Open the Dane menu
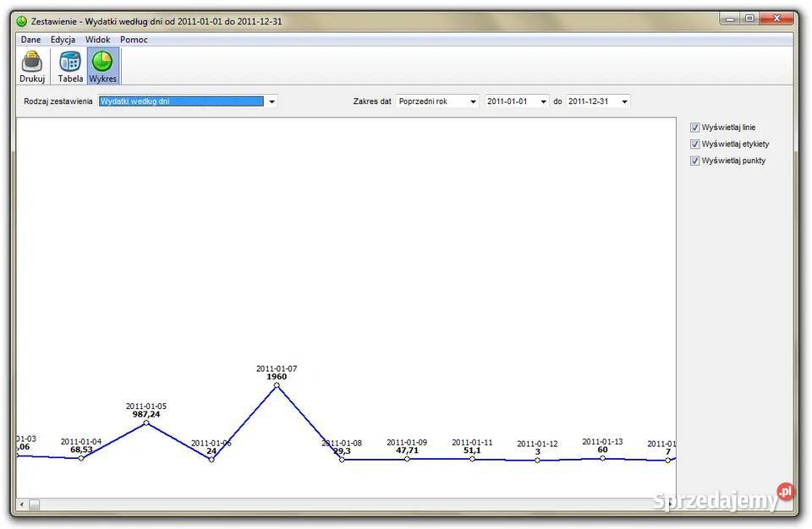812x529 pixels. click(x=30, y=40)
